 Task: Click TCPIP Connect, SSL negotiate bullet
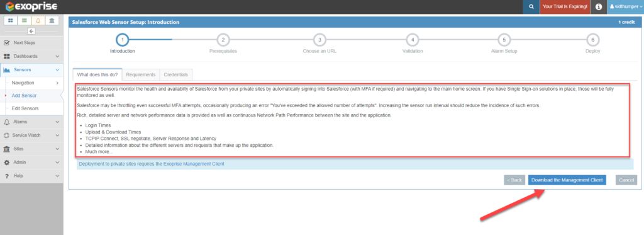point(151,139)
